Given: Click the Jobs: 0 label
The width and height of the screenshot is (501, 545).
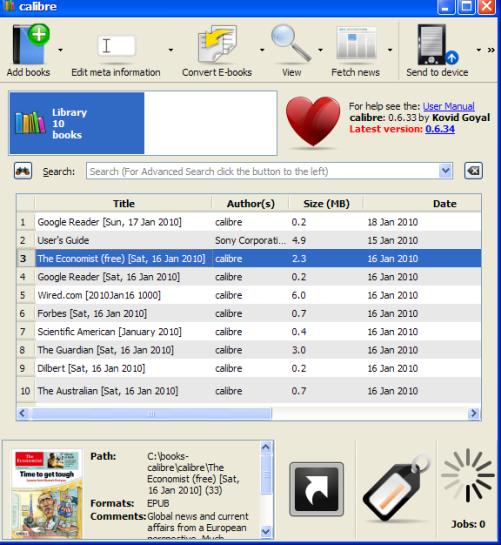Looking at the screenshot, I should click(468, 524).
